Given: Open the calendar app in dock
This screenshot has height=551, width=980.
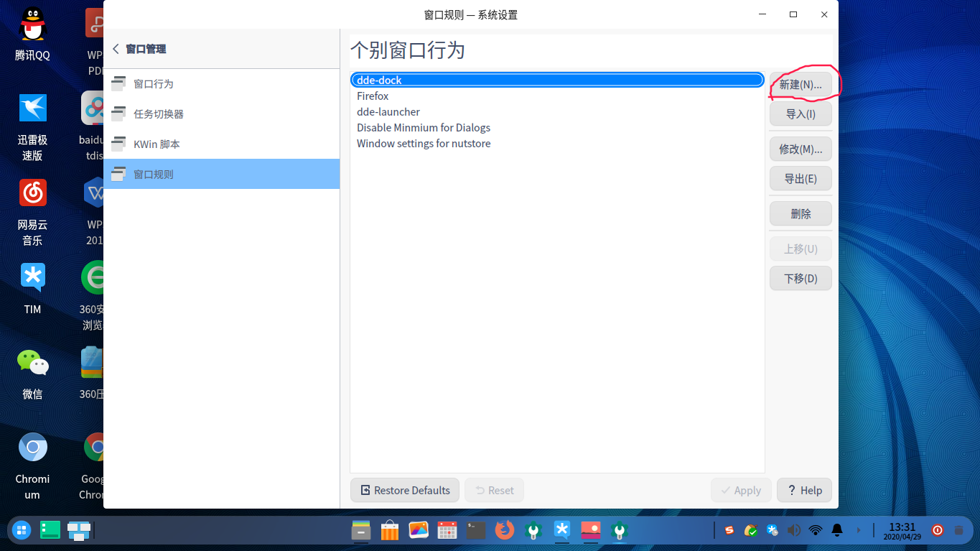Looking at the screenshot, I should click(447, 530).
